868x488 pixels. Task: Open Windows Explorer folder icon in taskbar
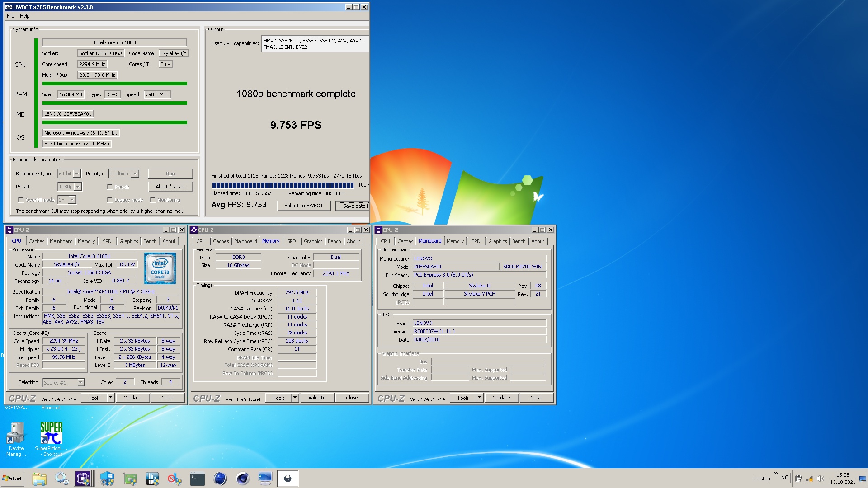(39, 479)
